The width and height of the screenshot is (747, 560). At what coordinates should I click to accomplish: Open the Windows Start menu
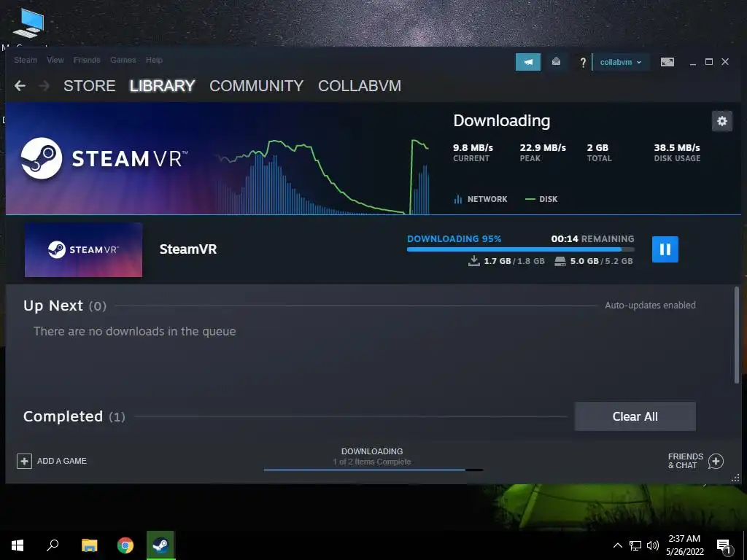click(x=18, y=545)
